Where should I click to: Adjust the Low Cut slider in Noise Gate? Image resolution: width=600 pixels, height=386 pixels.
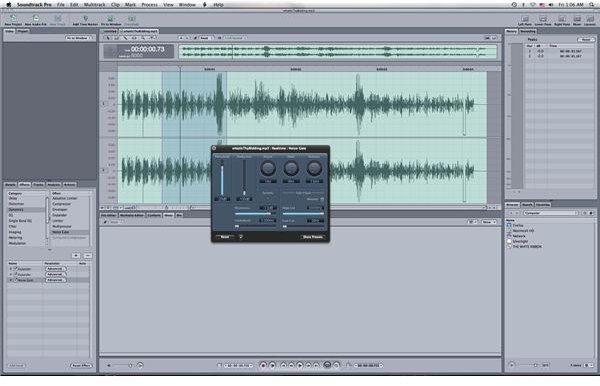pos(303,226)
